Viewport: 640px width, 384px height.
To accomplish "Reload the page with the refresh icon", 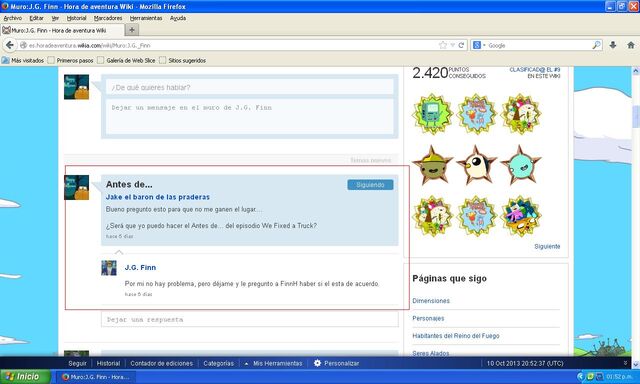I will [x=461, y=45].
